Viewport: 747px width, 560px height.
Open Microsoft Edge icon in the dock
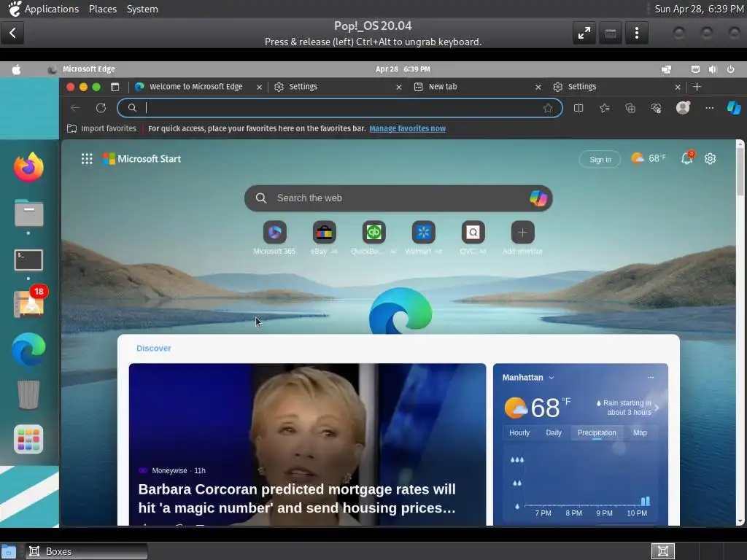click(x=28, y=349)
